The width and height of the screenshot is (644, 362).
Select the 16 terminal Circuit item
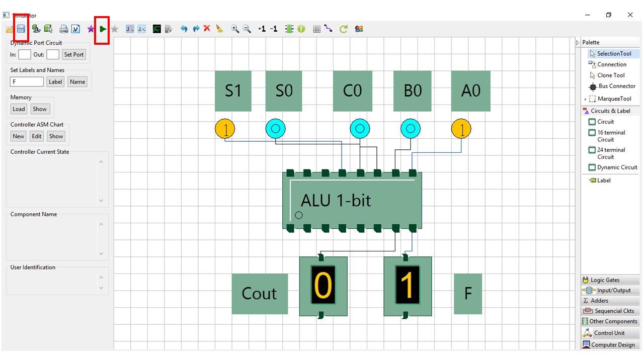tap(606, 136)
